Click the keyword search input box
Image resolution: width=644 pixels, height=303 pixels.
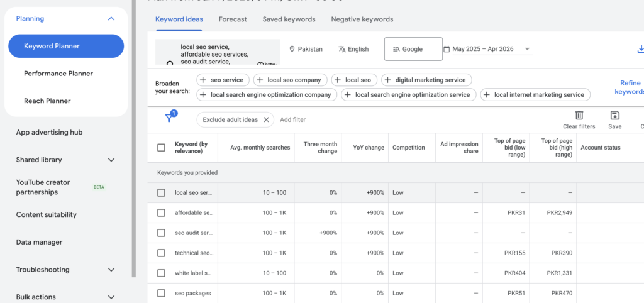pos(218,52)
